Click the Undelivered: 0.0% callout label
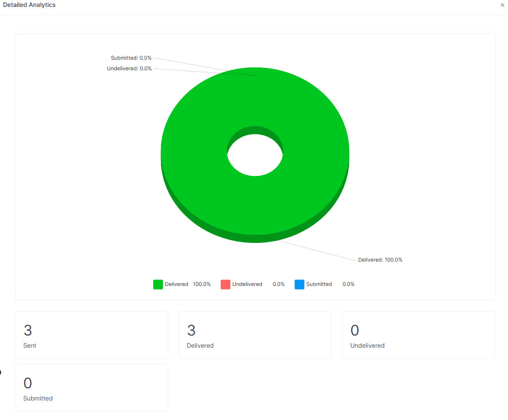 [129, 68]
